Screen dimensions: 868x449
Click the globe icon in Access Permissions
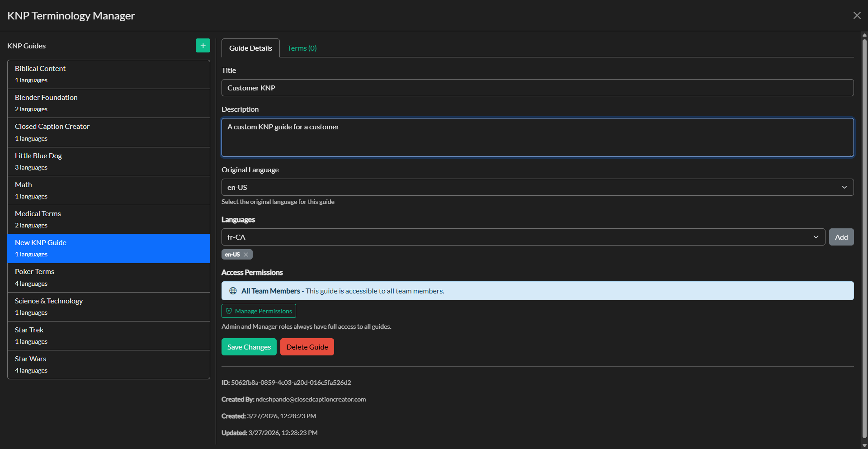tap(233, 291)
